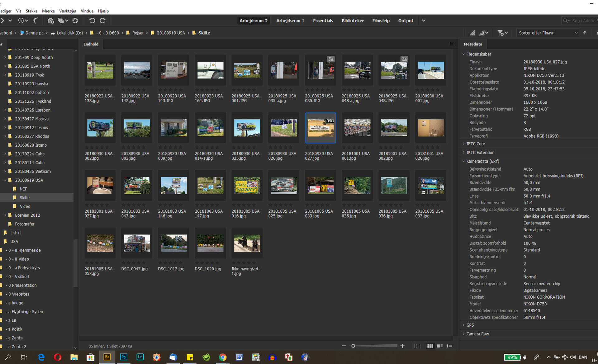This screenshot has height=364, width=598.
Task: Open Lightroom from the taskbar
Action: pyautogui.click(x=140, y=357)
